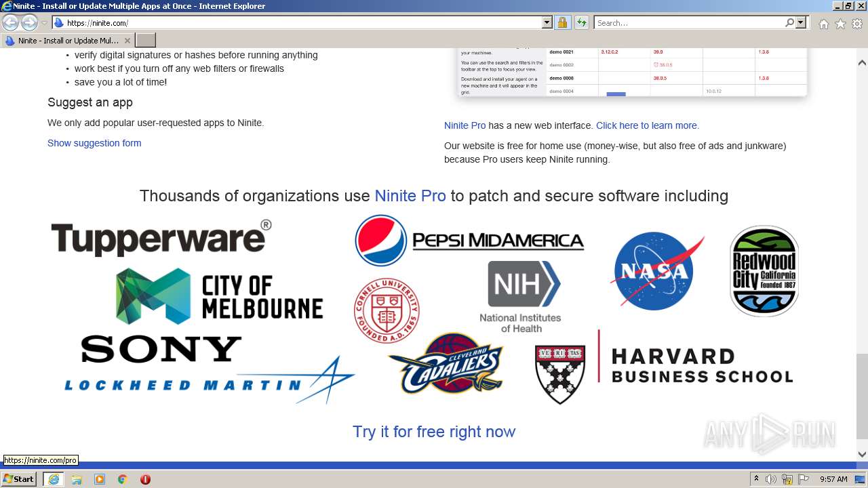
Task: Click the volume speaker tray icon
Action: 771,479
